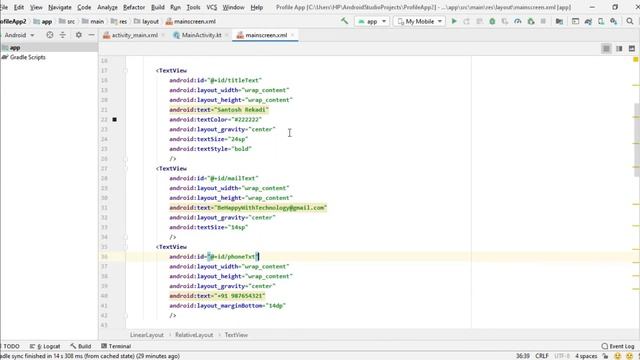
Task: Open Project panel gear settings
Action: pos(78,35)
